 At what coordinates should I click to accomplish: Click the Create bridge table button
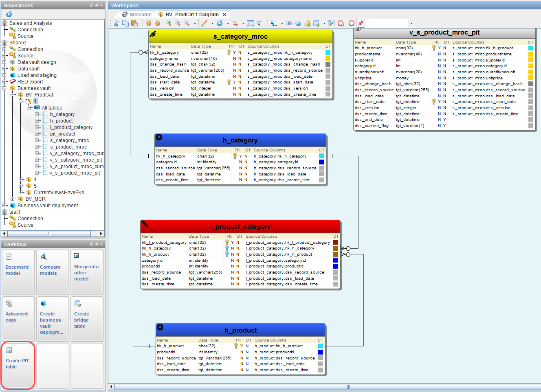[86, 319]
